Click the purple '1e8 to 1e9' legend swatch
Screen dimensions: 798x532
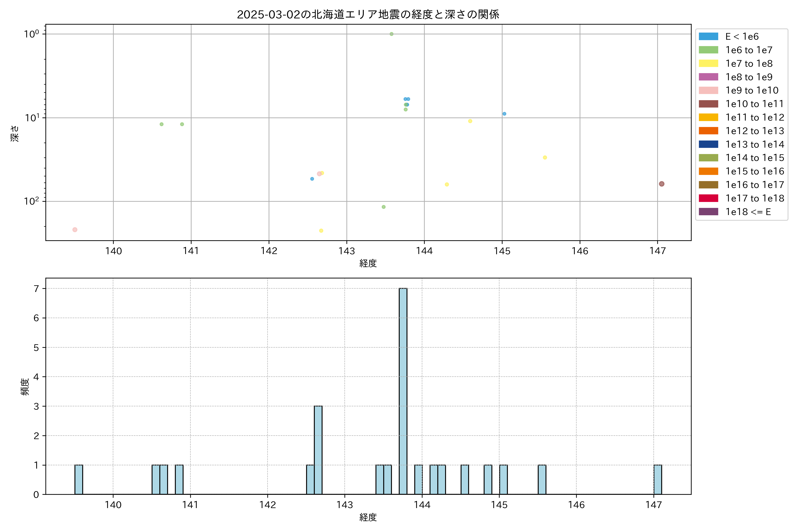click(708, 77)
